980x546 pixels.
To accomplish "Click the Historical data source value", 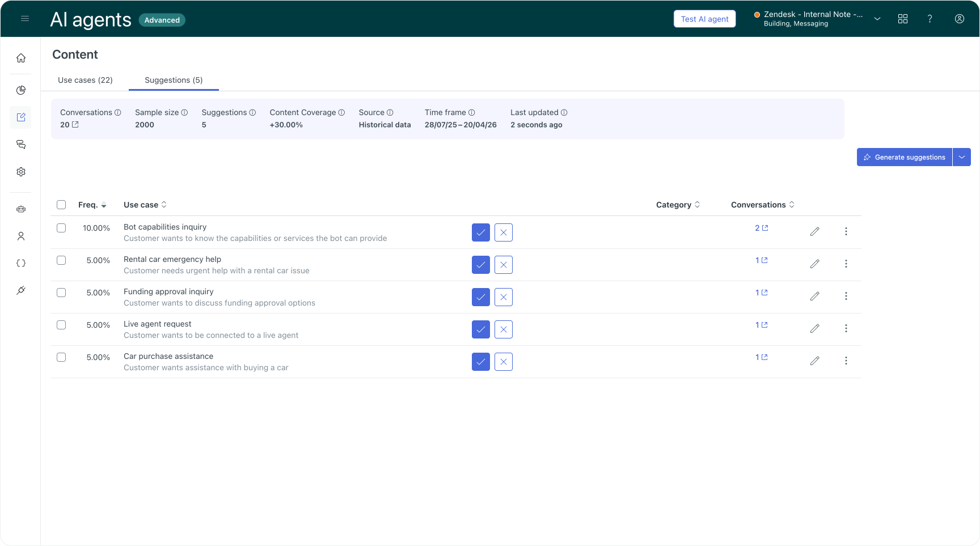I will click(385, 125).
